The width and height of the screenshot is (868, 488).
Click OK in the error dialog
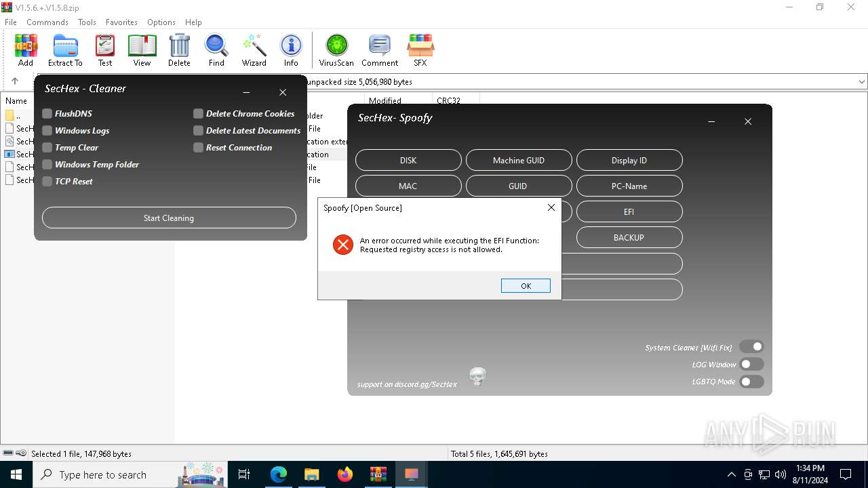pos(526,286)
